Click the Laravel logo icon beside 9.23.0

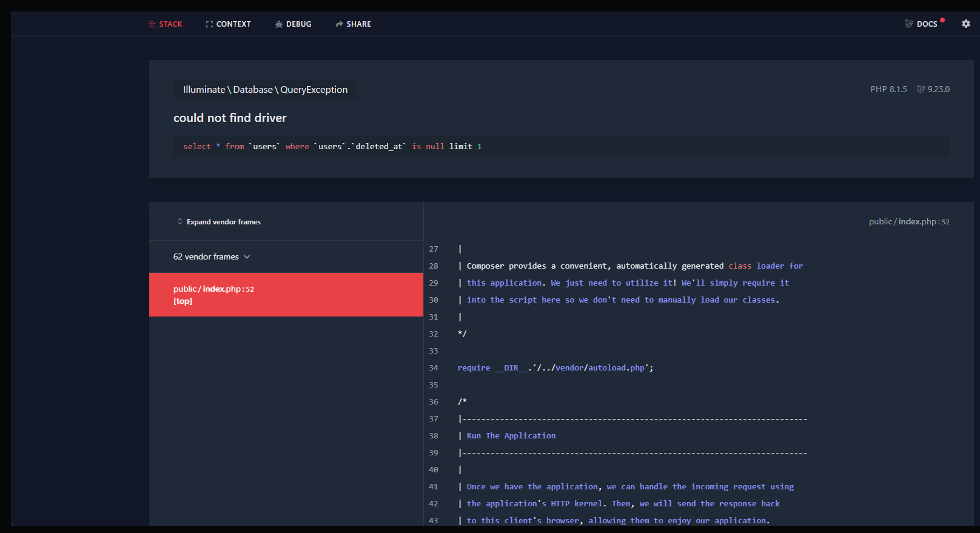[x=921, y=89]
